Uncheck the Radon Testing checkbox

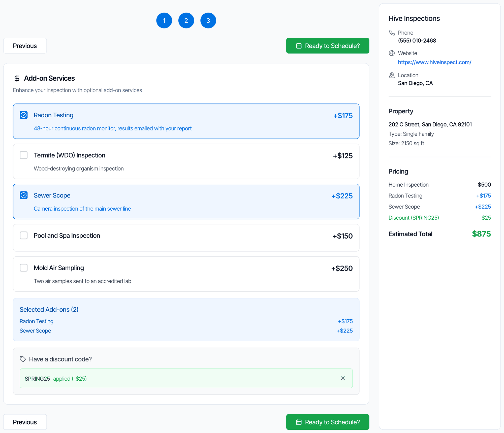[24, 115]
